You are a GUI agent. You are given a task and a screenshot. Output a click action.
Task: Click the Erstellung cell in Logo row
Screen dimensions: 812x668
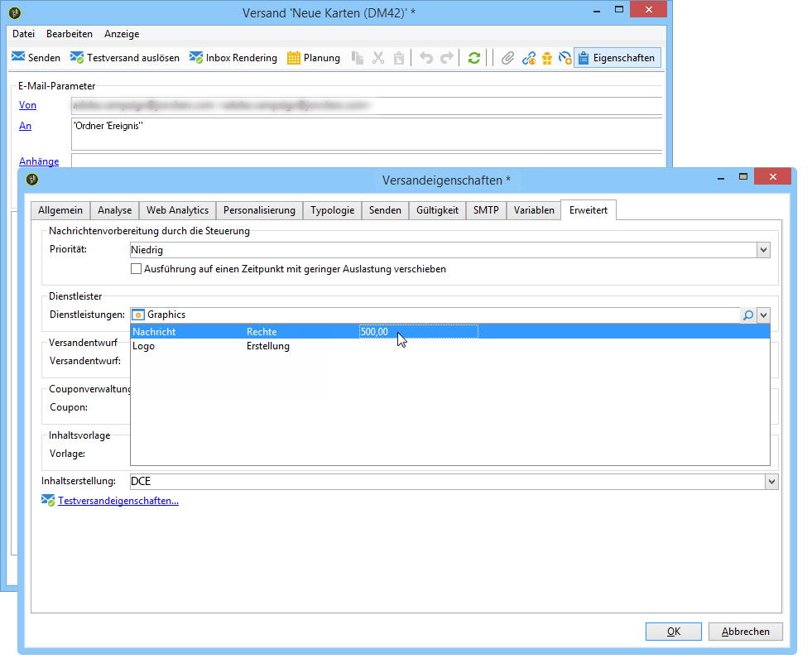267,346
